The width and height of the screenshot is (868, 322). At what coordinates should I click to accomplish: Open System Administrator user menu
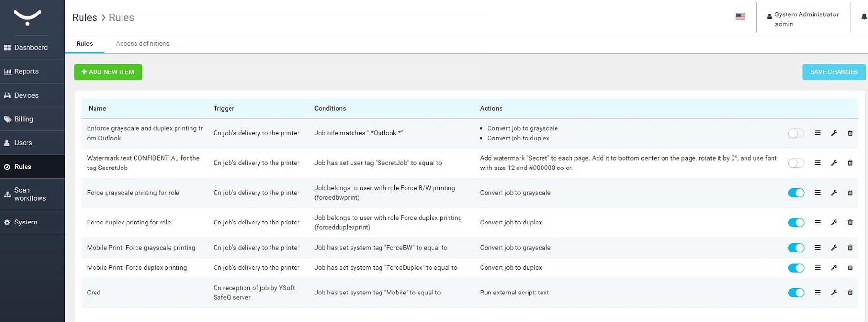point(803,19)
